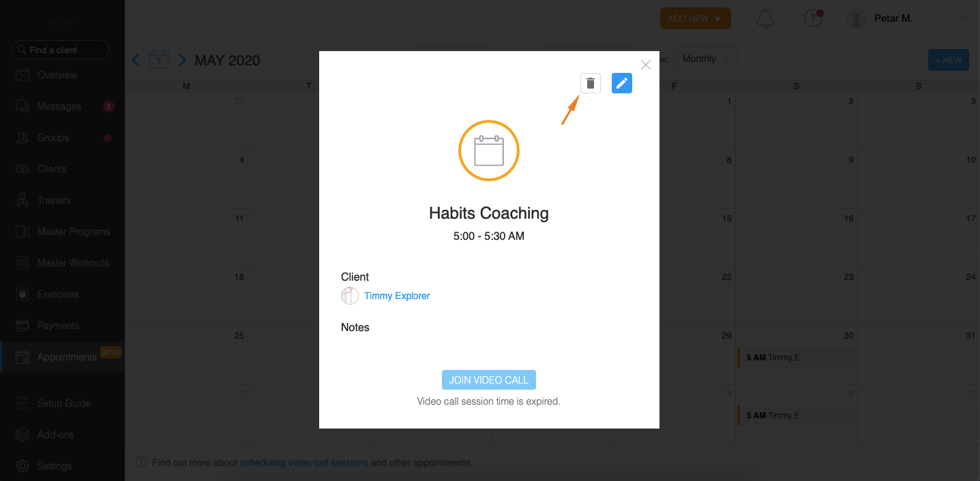Open the help question mark icon
The image size is (980, 481).
(x=812, y=19)
